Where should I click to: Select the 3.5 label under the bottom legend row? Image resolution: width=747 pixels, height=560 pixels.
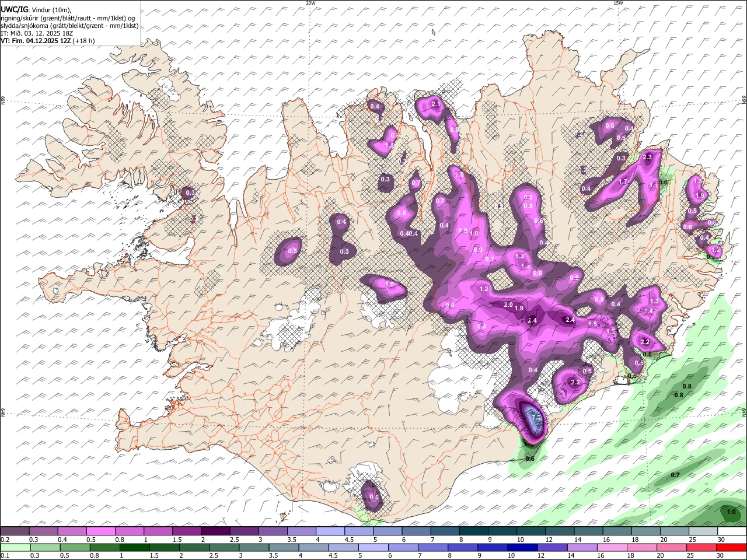[273, 555]
